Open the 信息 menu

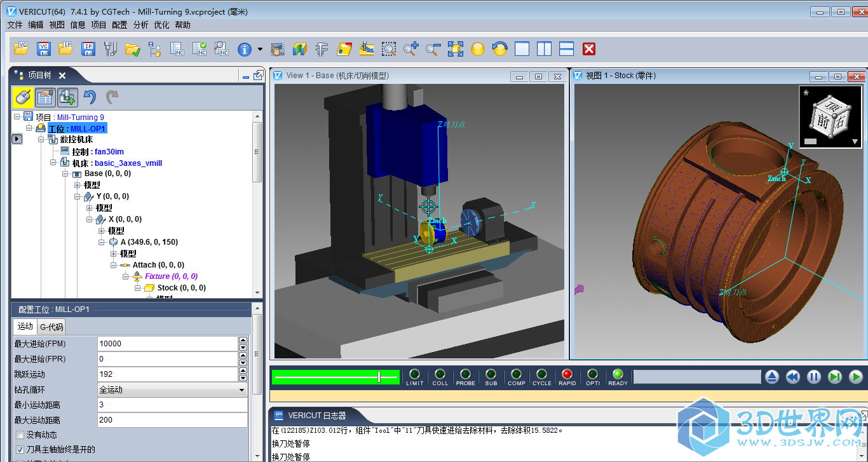78,25
